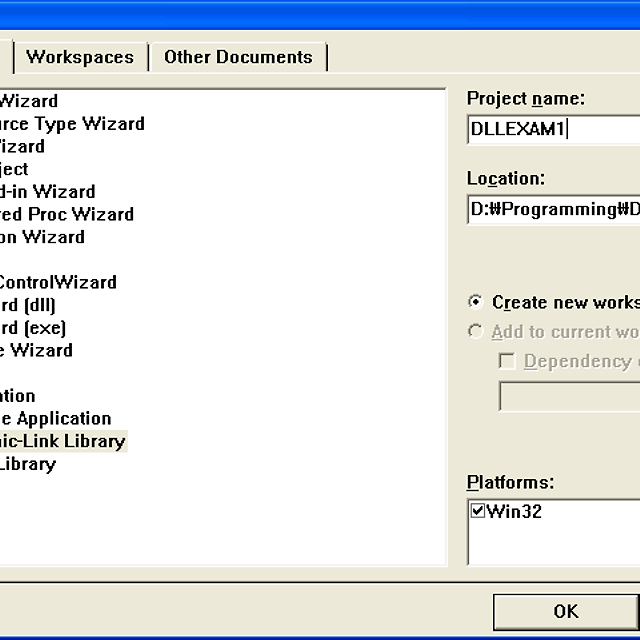Image resolution: width=640 pixels, height=640 pixels.
Task: Select the ActiveX ControlWizard project type
Action: (x=58, y=282)
